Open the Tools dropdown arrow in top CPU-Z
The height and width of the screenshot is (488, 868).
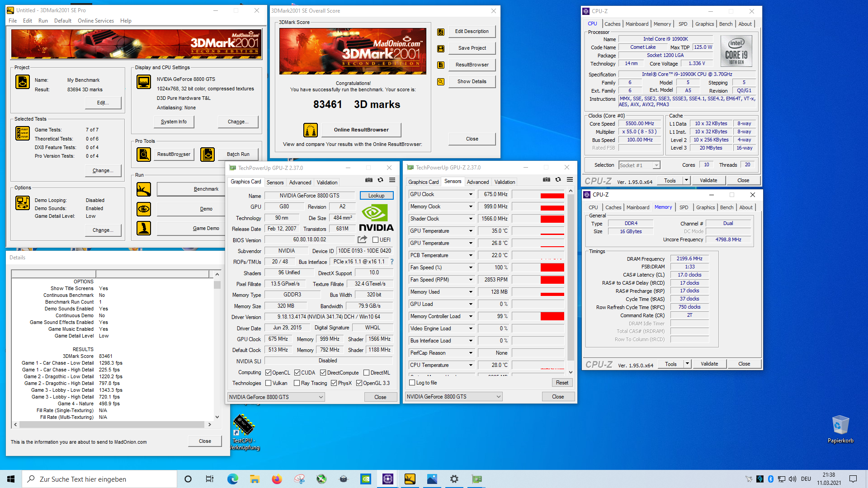pyautogui.click(x=686, y=180)
